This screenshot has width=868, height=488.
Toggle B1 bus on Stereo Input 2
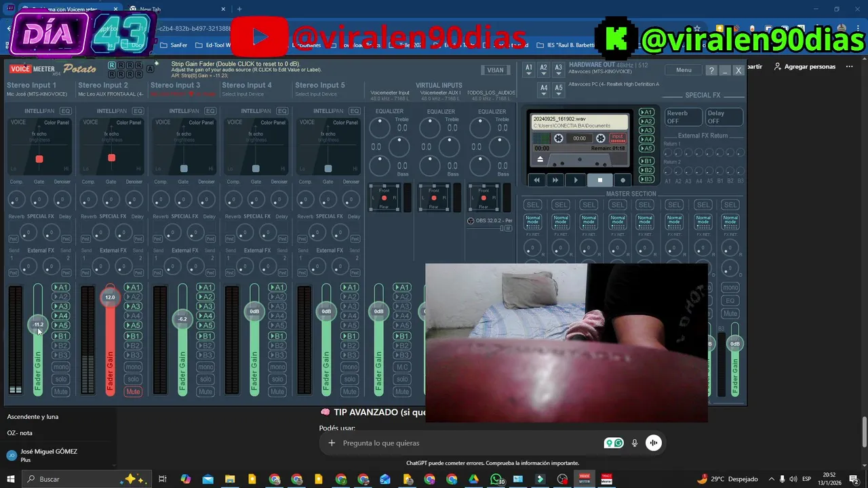click(133, 336)
